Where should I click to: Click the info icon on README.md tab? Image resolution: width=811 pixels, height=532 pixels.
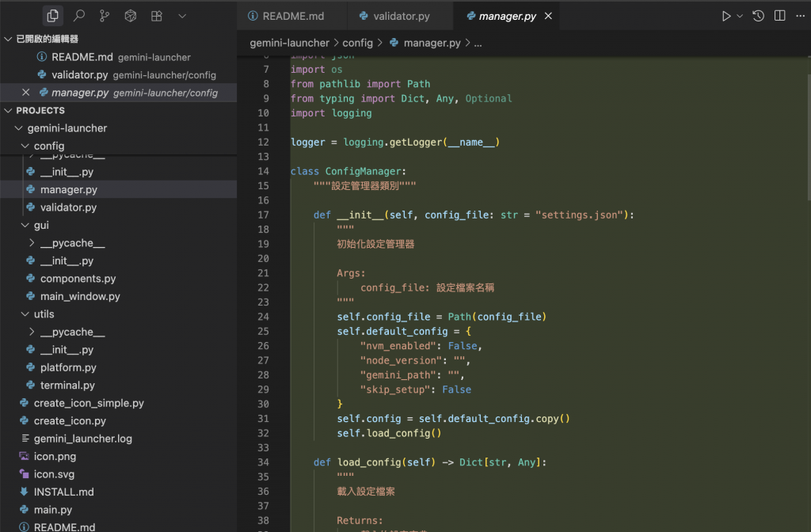pyautogui.click(x=253, y=16)
